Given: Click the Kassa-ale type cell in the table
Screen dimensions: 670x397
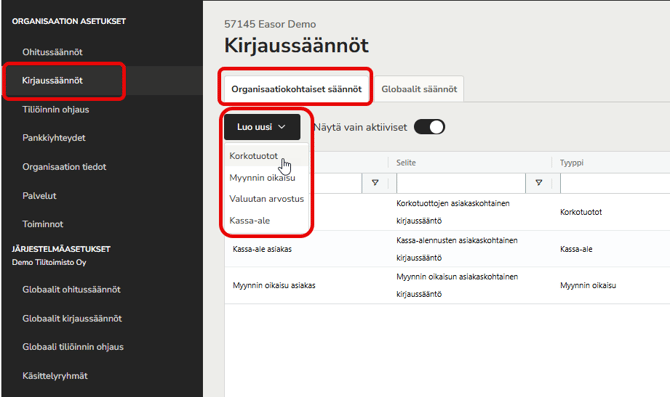Looking at the screenshot, I should (x=576, y=249).
